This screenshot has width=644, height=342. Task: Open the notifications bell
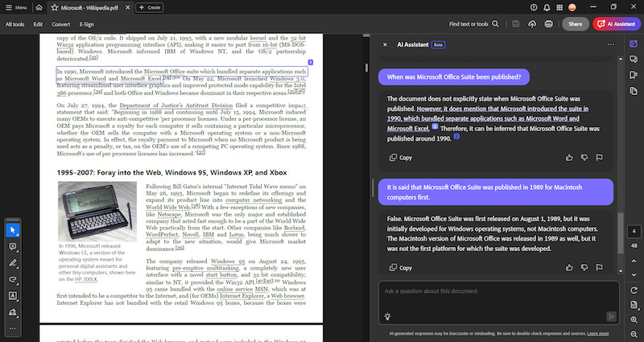(x=547, y=7)
